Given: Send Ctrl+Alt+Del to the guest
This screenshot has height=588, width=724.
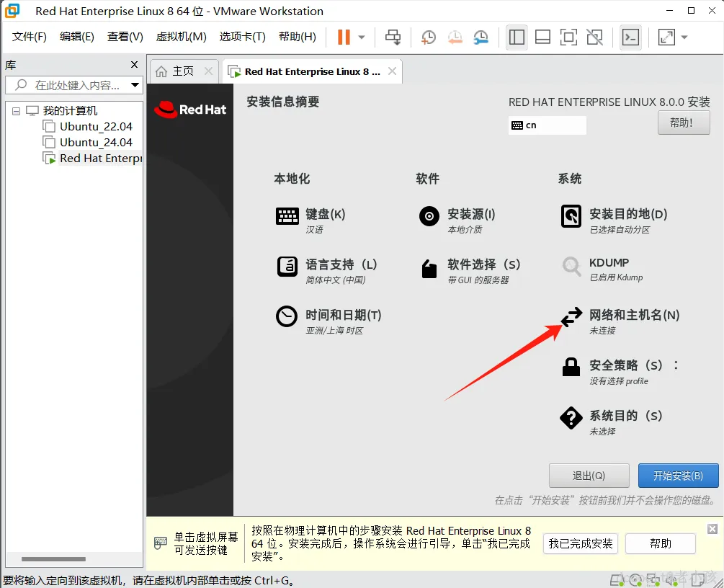Looking at the screenshot, I should tap(393, 36).
